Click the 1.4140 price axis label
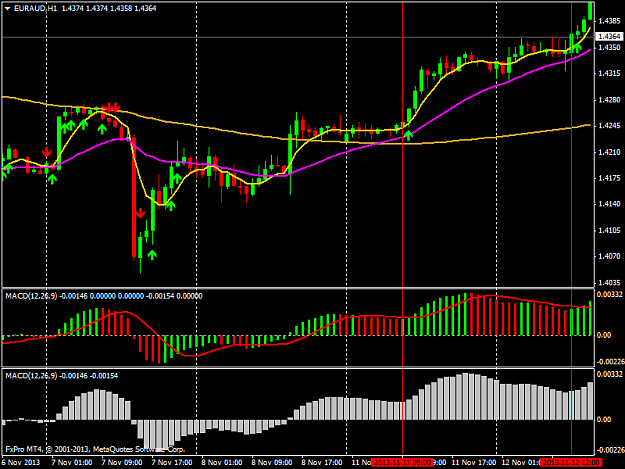The image size is (625, 469). click(x=609, y=204)
